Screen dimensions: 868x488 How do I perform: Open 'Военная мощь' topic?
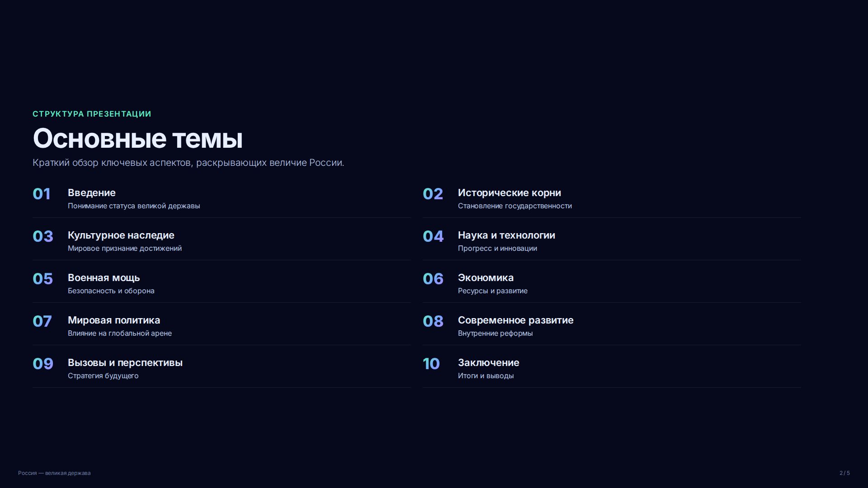click(x=104, y=278)
